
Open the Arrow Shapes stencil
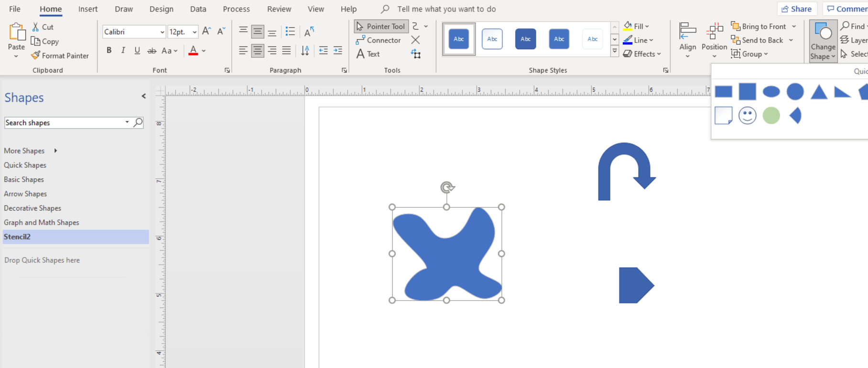[25, 194]
